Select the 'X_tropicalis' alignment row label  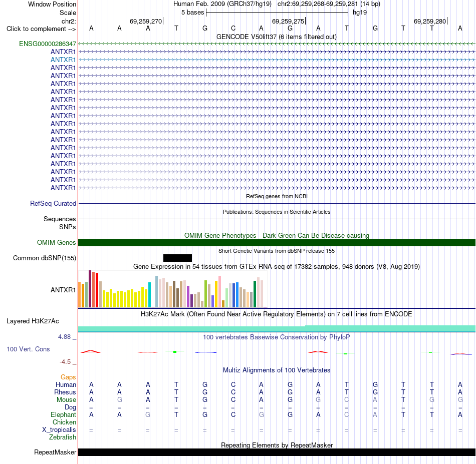pos(59,430)
